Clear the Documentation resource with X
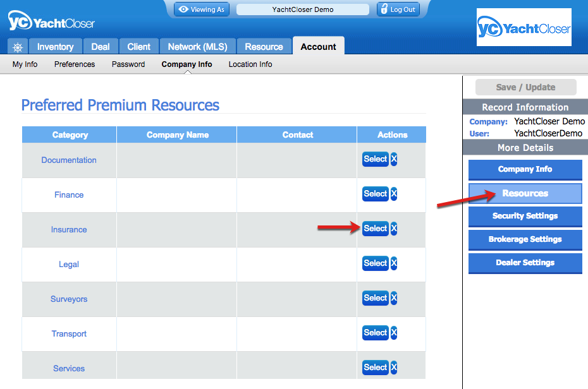 pyautogui.click(x=394, y=159)
